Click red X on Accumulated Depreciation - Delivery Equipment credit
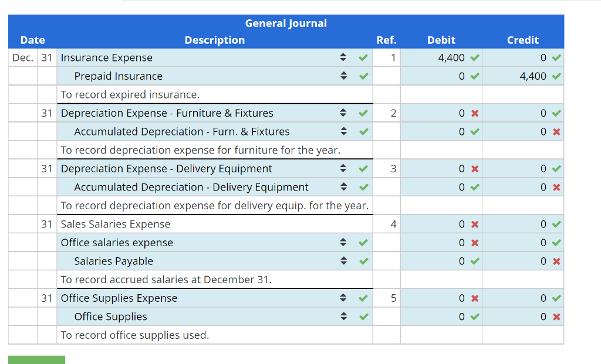Image resolution: width=601 pixels, height=364 pixels. 556,187
